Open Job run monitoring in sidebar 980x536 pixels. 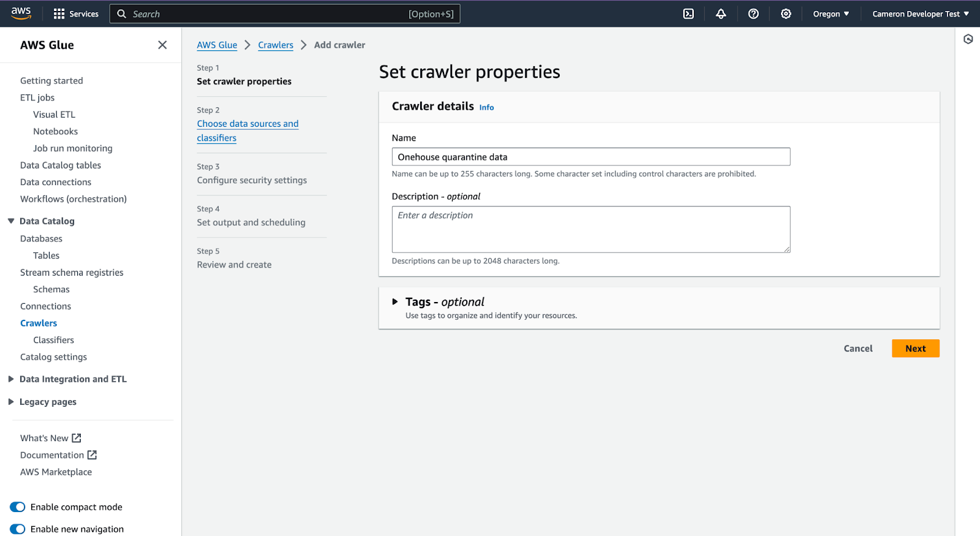click(73, 148)
